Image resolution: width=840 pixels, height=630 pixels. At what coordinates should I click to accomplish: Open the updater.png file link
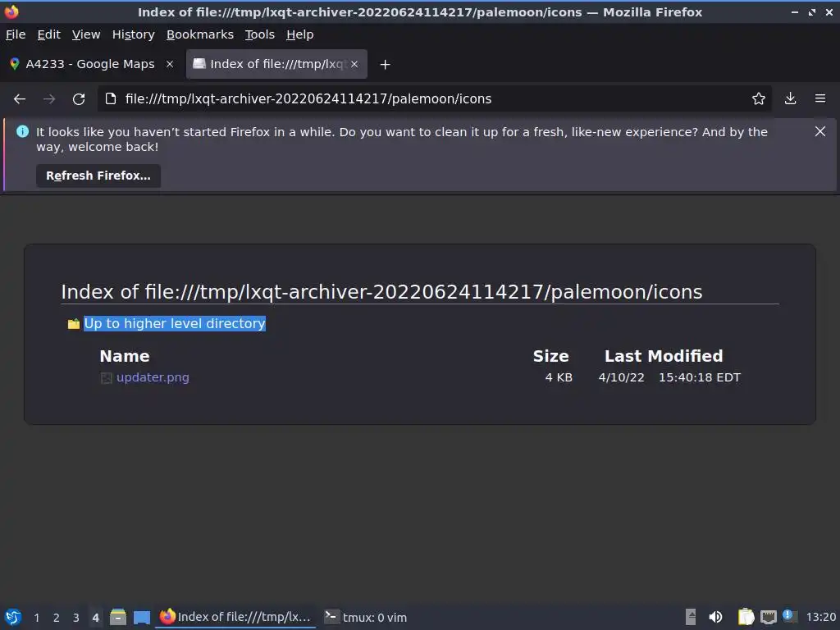coord(153,377)
